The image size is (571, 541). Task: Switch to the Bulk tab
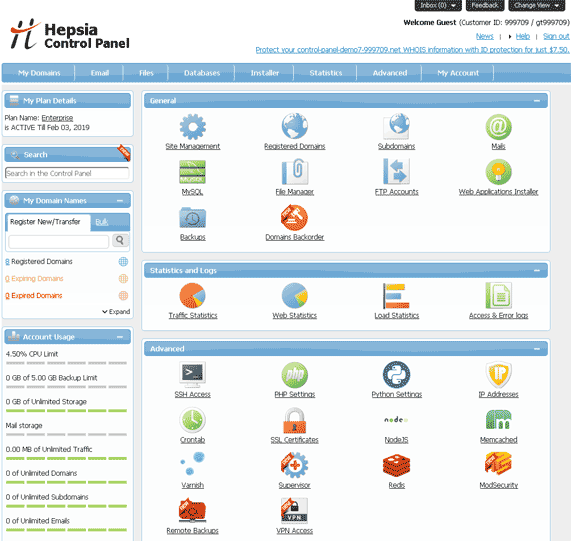coord(102,222)
